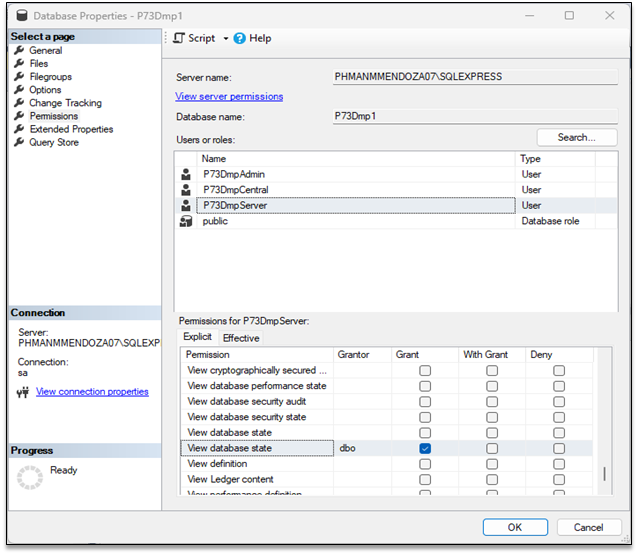Click the wrench icon beside Files
638x555 pixels.
(x=19, y=64)
